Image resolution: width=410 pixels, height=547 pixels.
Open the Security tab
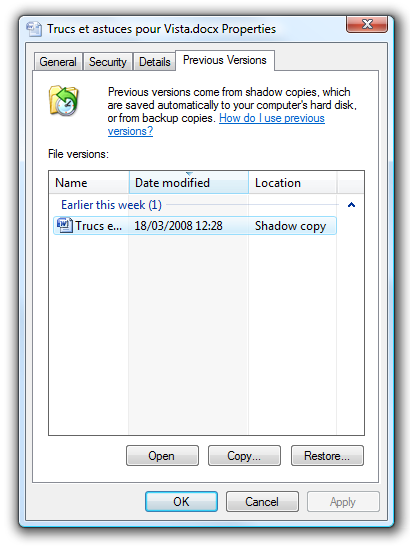(108, 62)
